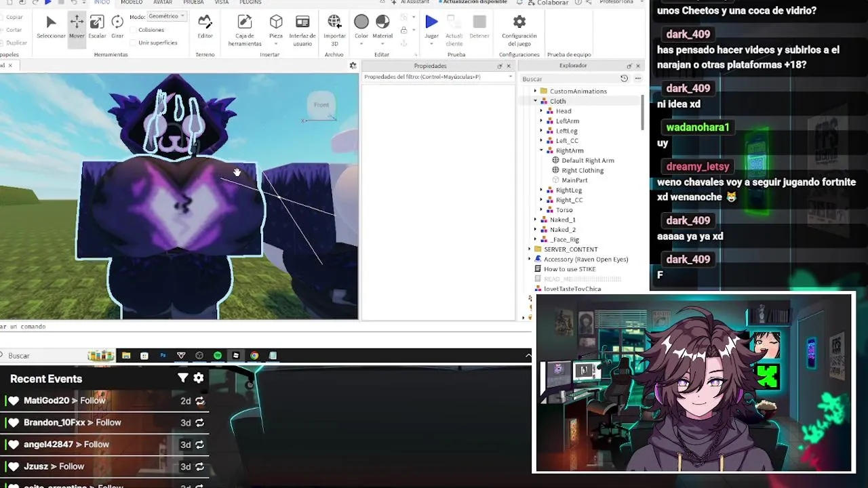Collapse the Cloth model node
This screenshot has width=868, height=488.
tap(535, 101)
